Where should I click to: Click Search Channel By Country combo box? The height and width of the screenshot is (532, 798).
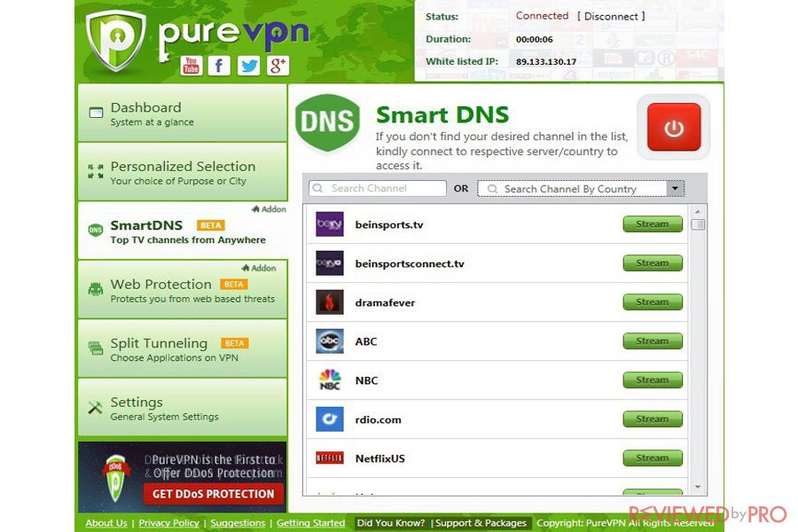(x=581, y=189)
